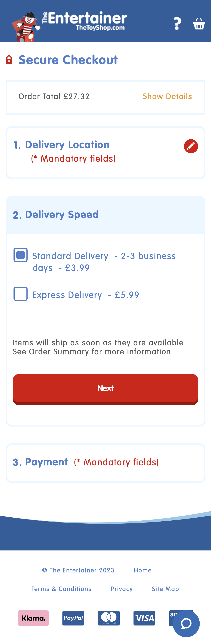Click the Privacy footer link

pos(122,589)
